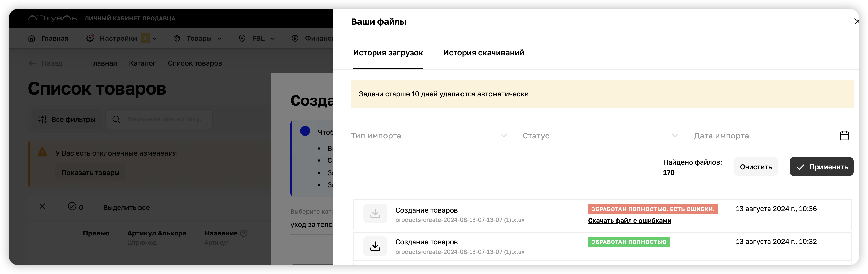The image size is (868, 274).
Task: Click the Применить button
Action: click(x=821, y=166)
